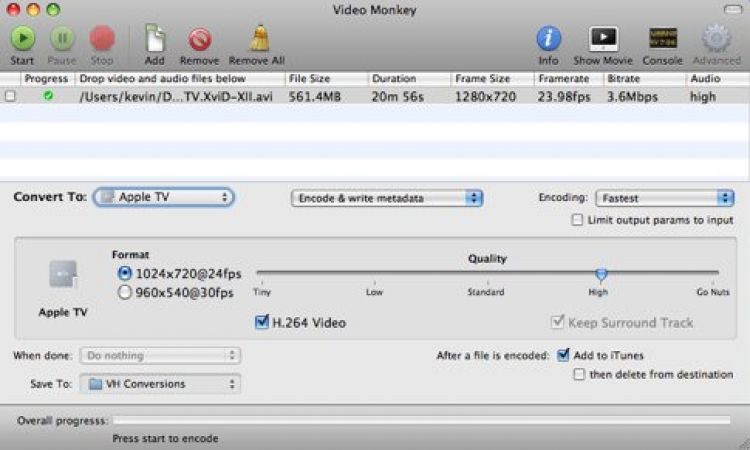This screenshot has height=450, width=750.
Task: Click the 3.6Mbps bitrate cell
Action: pyautogui.click(x=632, y=97)
